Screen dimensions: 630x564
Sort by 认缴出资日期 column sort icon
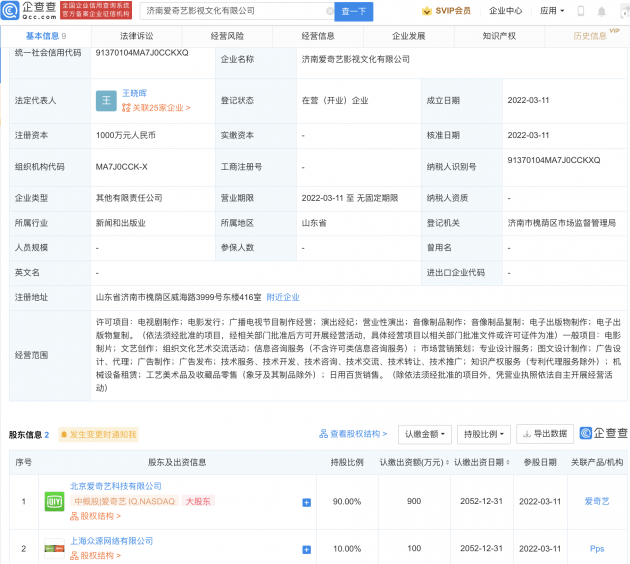[x=508, y=463]
